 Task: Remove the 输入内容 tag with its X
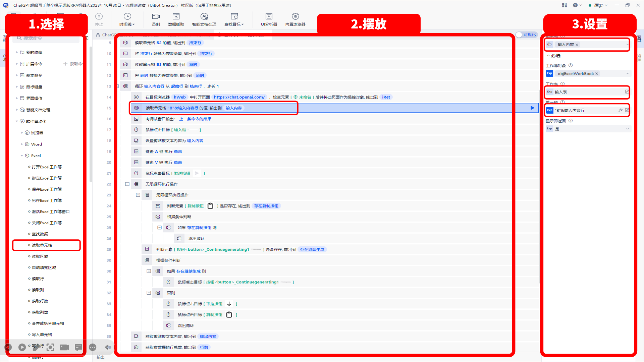tap(577, 45)
